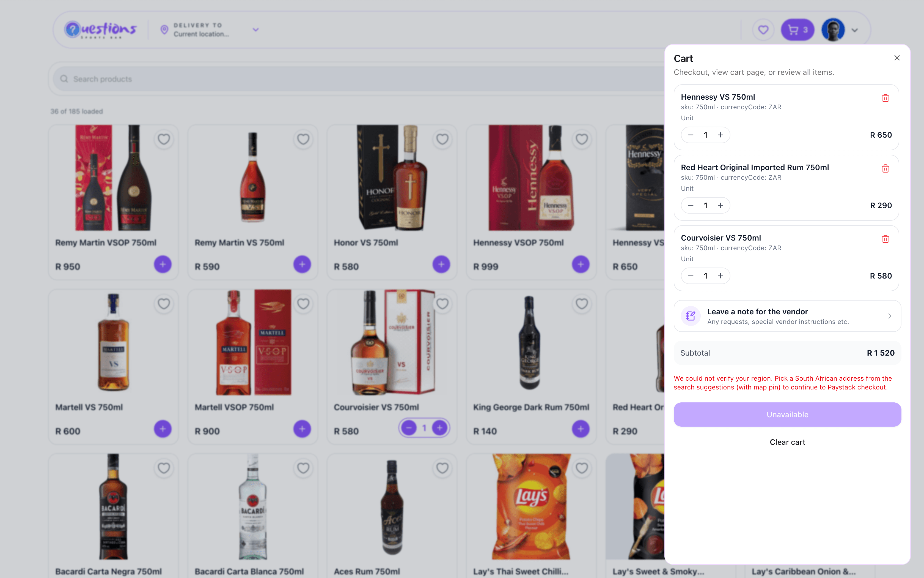Expand the delivery location dropdown
924x578 pixels.
click(x=256, y=30)
